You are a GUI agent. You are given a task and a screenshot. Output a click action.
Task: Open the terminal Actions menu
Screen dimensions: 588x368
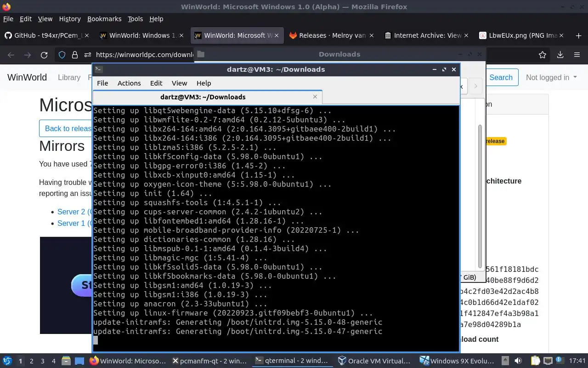(129, 83)
